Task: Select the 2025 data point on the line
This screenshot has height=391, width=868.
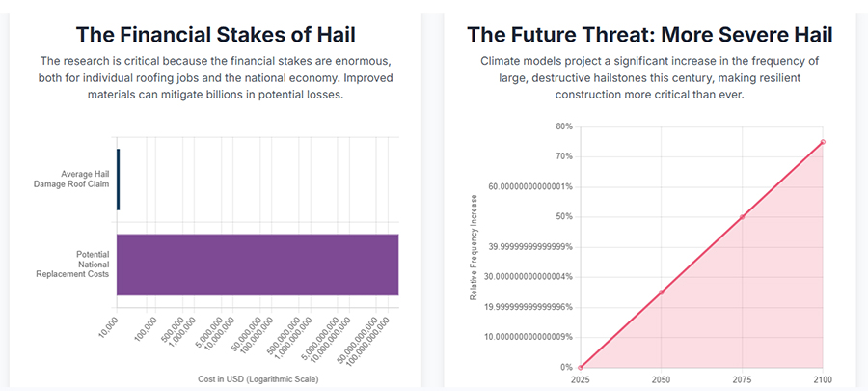Action: click(581, 368)
